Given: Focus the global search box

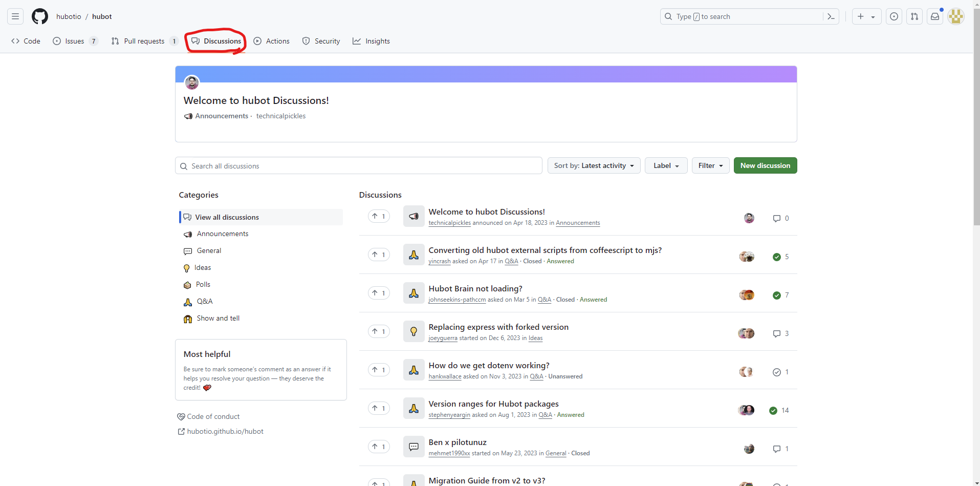Looking at the screenshot, I should (750, 16).
